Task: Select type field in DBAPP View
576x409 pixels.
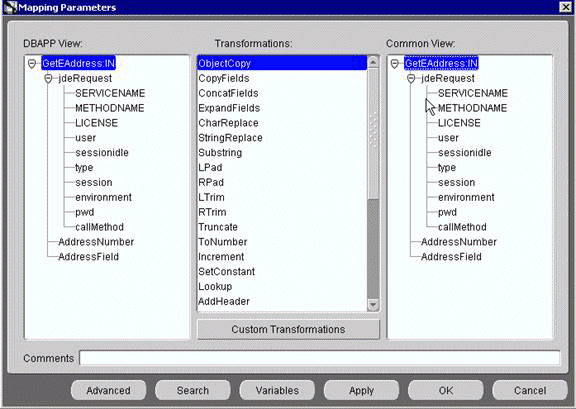Action: pos(84,168)
